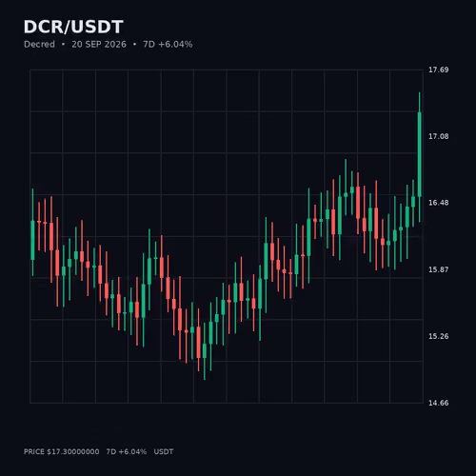Image resolution: width=476 pixels, height=476 pixels.
Task: Click the 7D +6.04% header change
Action: tap(168, 44)
